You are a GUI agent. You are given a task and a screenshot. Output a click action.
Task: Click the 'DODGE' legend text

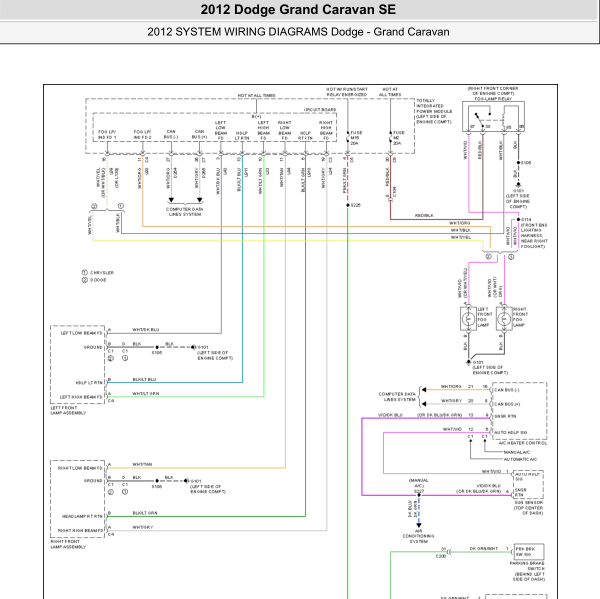98,280
